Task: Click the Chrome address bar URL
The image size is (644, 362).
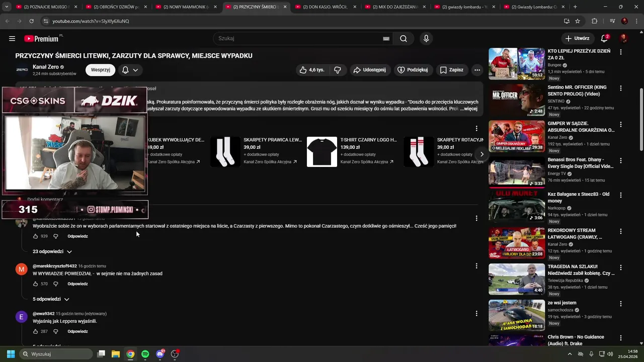Action: click(x=91, y=21)
